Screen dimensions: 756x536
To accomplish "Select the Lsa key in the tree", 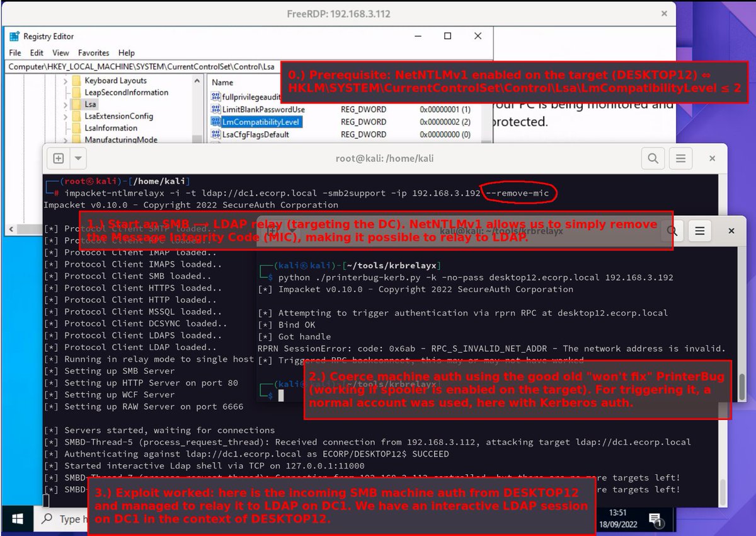I will tap(90, 105).
